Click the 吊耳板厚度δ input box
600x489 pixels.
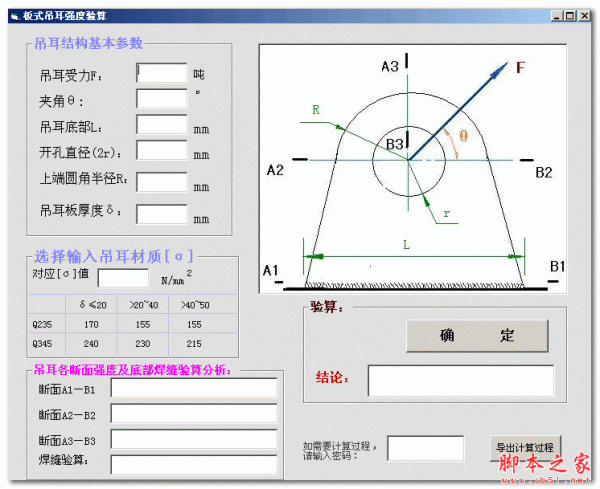161,214
